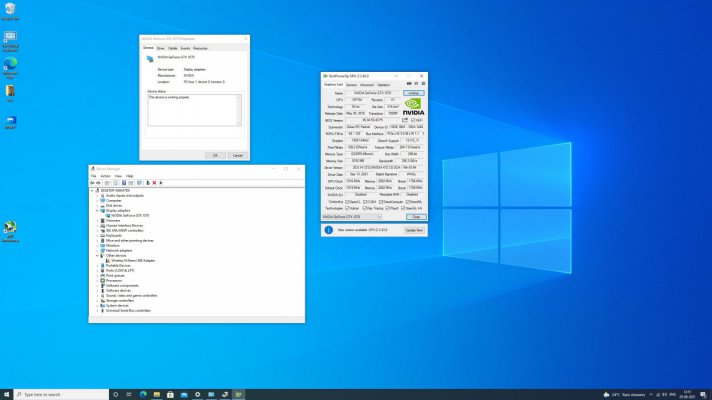
Task: Open the Edge icon on the taskbar
Action: coord(143,395)
